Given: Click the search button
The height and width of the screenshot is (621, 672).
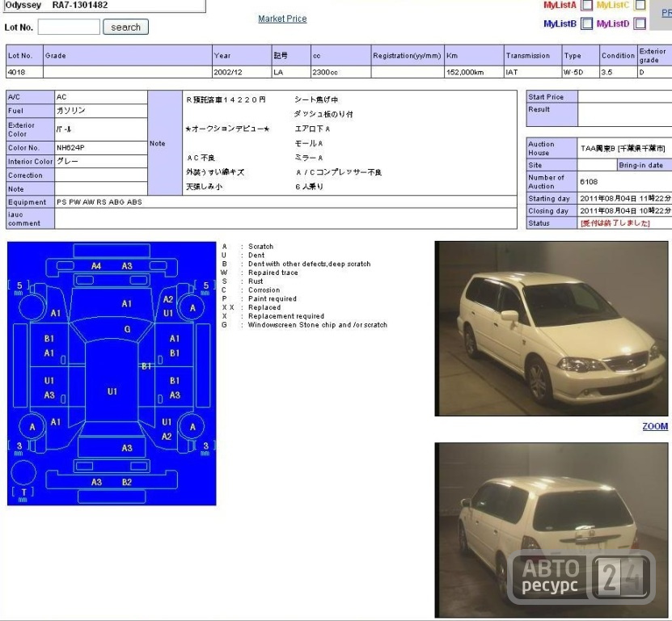Looking at the screenshot, I should point(125,27).
